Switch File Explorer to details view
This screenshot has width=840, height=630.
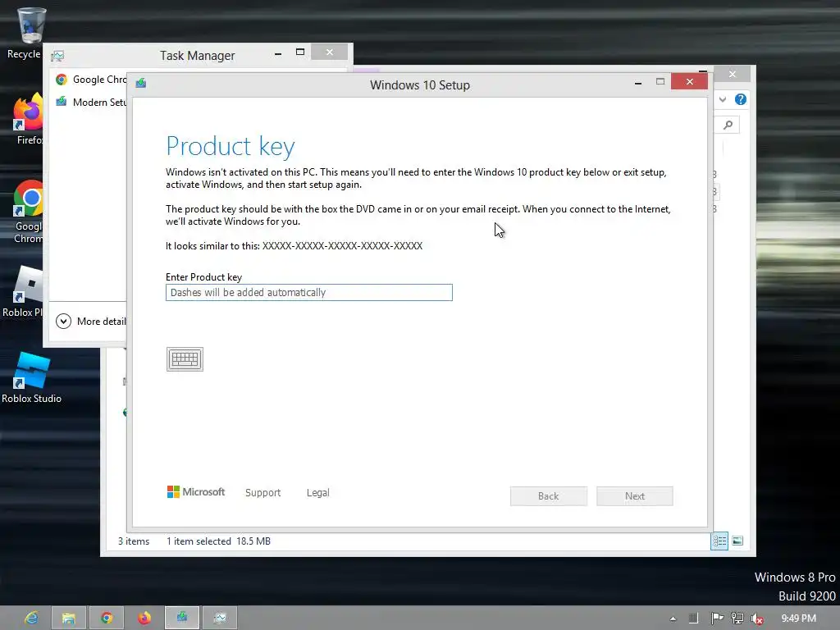point(719,541)
